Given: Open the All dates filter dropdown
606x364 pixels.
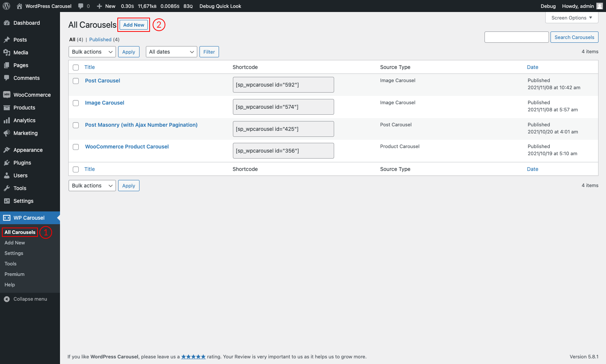Looking at the screenshot, I should coord(171,52).
